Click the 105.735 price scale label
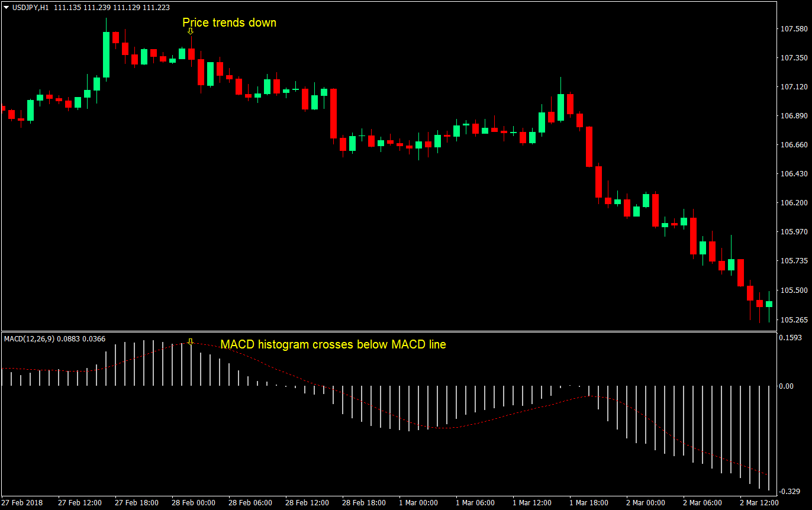The height and width of the screenshot is (510, 812). [794, 260]
